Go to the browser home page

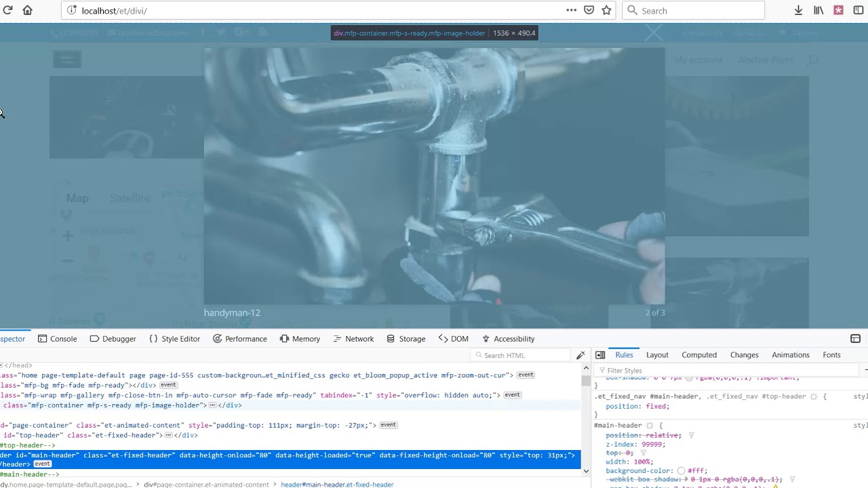click(x=27, y=10)
